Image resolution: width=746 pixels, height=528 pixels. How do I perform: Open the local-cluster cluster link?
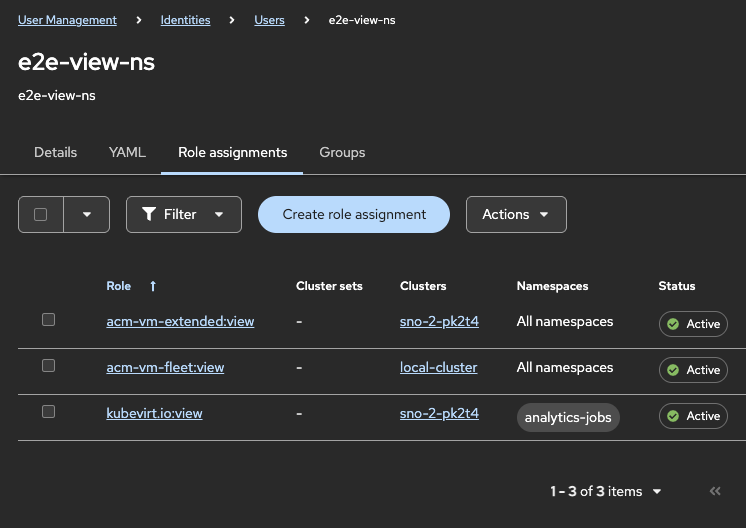[438, 367]
